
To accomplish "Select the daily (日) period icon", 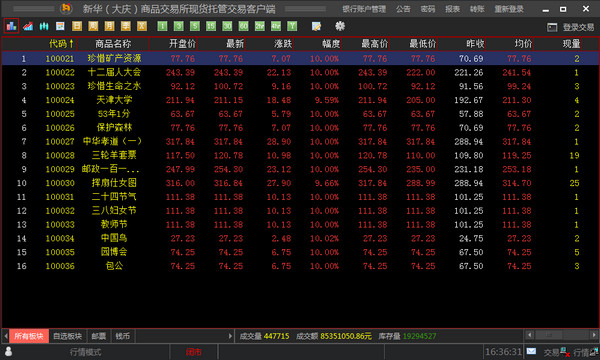I will pyautogui.click(x=77, y=26).
